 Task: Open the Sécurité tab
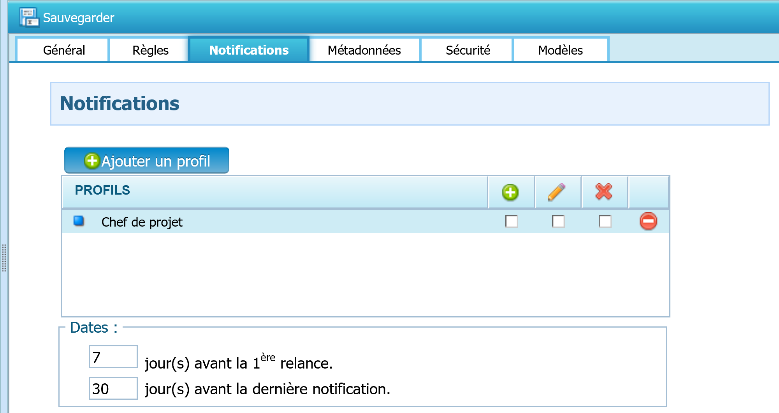point(467,50)
